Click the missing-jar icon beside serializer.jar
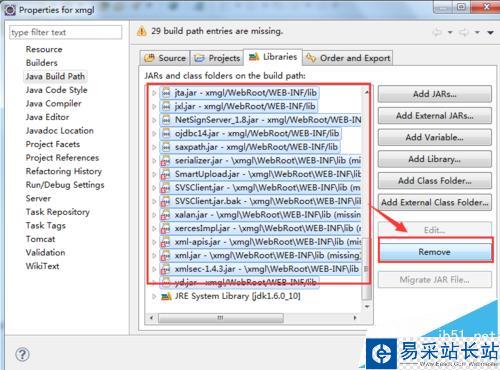The image size is (500, 370). (x=166, y=161)
